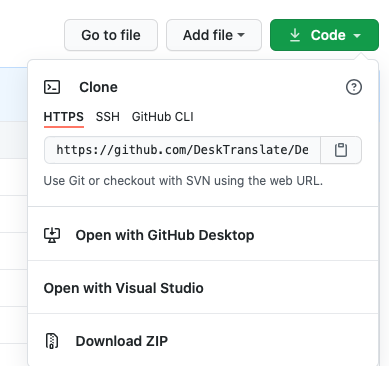Click the Go to file button
Screen dimensions: 389x366
tap(111, 35)
